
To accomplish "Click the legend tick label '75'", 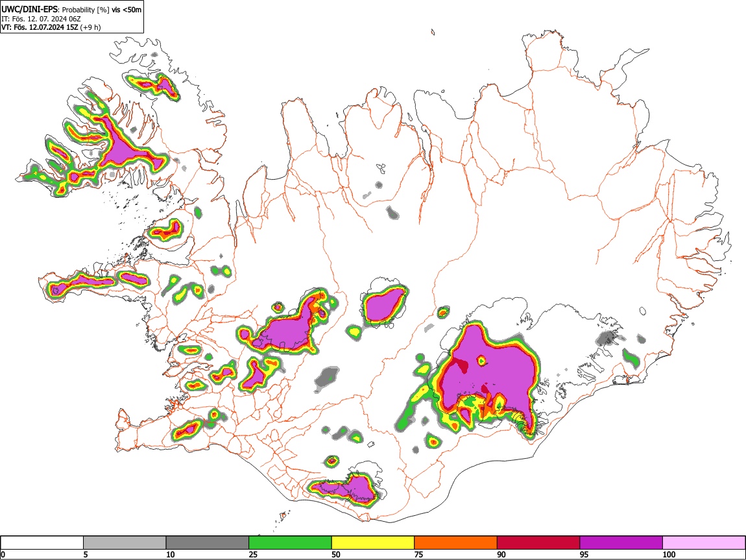I will click(x=418, y=554).
